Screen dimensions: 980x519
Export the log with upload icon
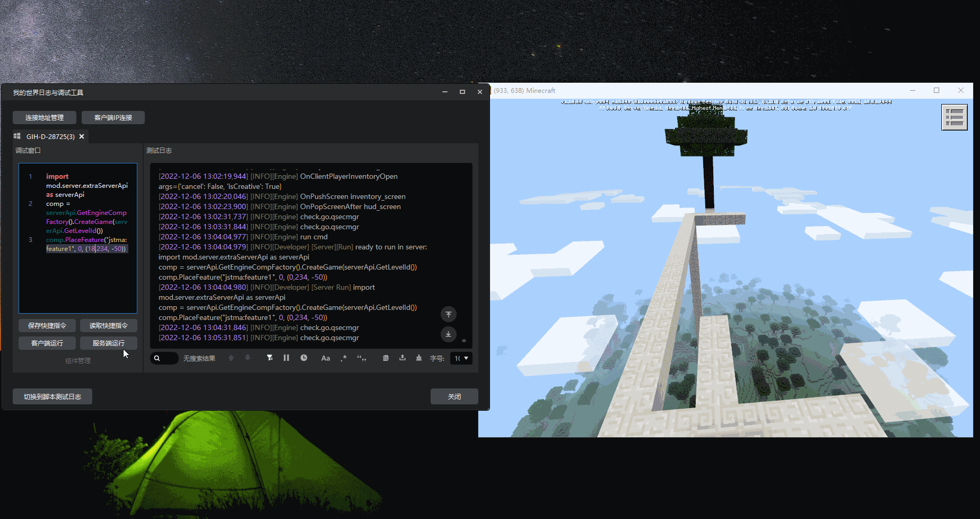[402, 358]
